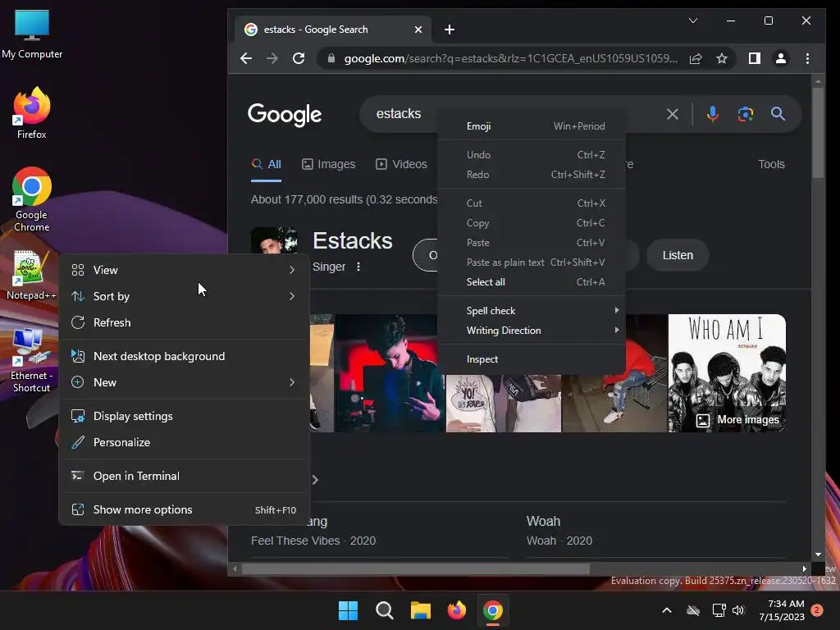Open Chrome's three-dot menu
This screenshot has height=630, width=840.
807,58
